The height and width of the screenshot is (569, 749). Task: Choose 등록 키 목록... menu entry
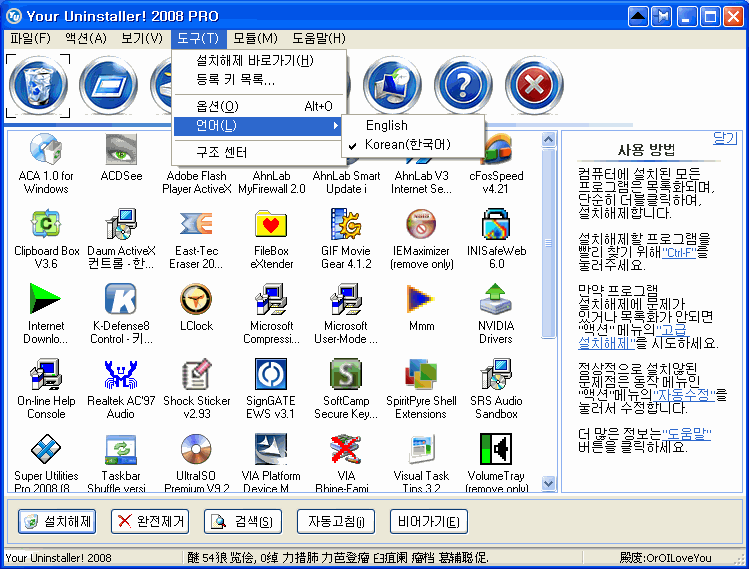tap(258, 79)
